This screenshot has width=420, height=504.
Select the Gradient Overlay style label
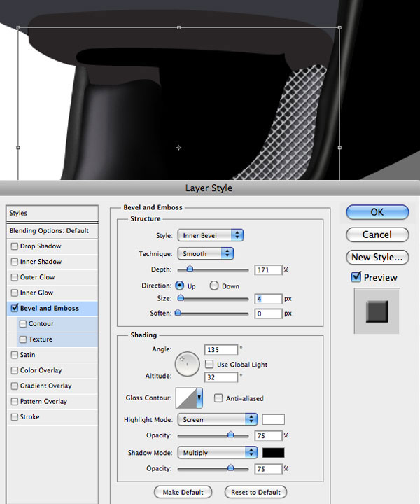coord(46,386)
